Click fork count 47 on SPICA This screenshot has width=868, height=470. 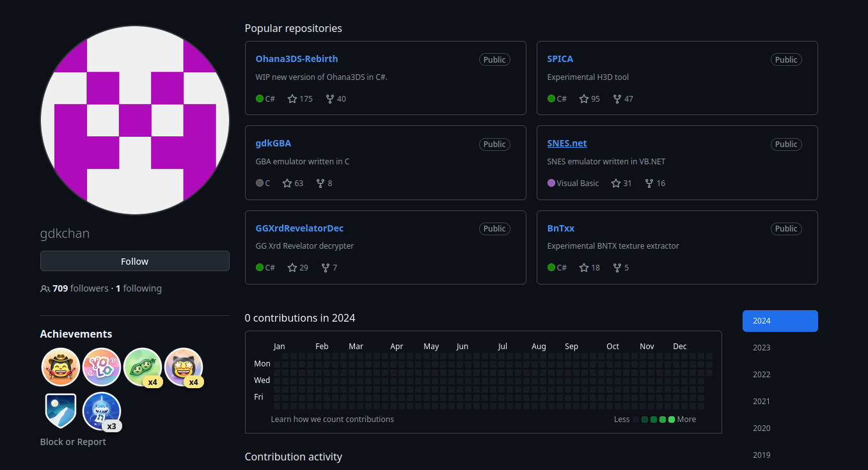623,98
